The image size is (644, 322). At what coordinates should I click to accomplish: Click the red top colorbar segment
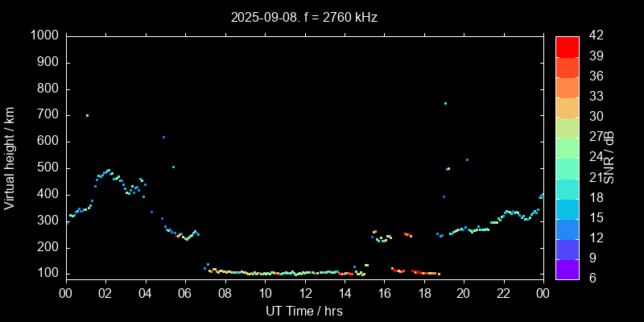(x=567, y=46)
